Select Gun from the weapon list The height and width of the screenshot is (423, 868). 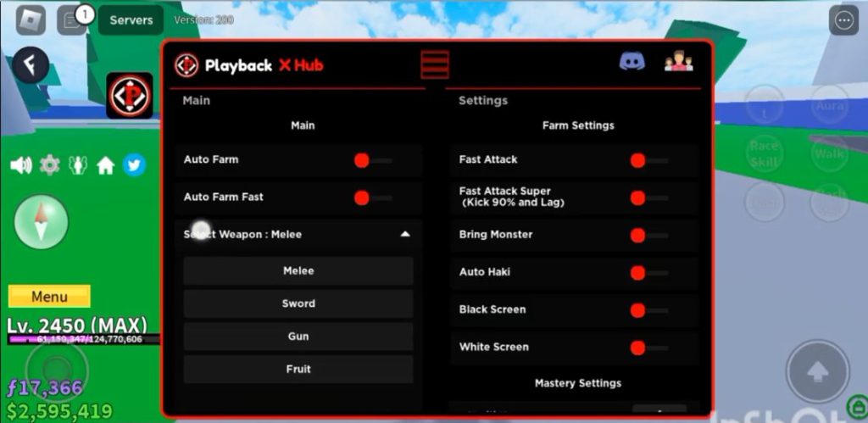[298, 336]
